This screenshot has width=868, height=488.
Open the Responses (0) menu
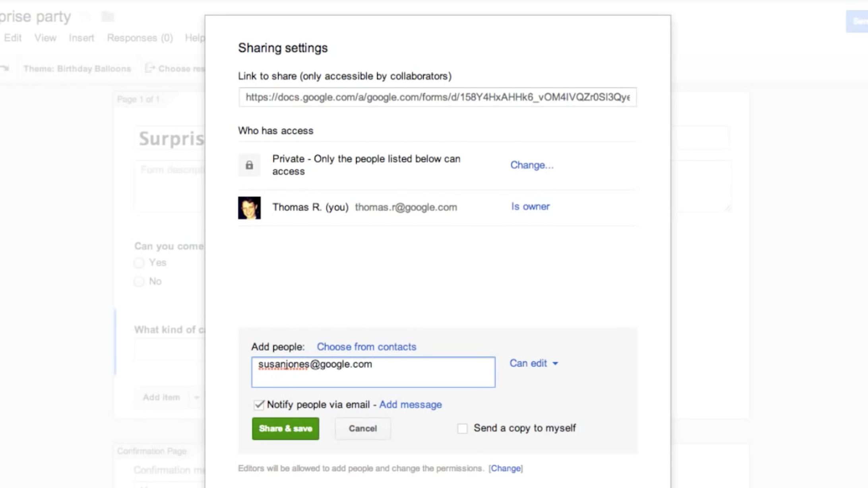(x=140, y=38)
